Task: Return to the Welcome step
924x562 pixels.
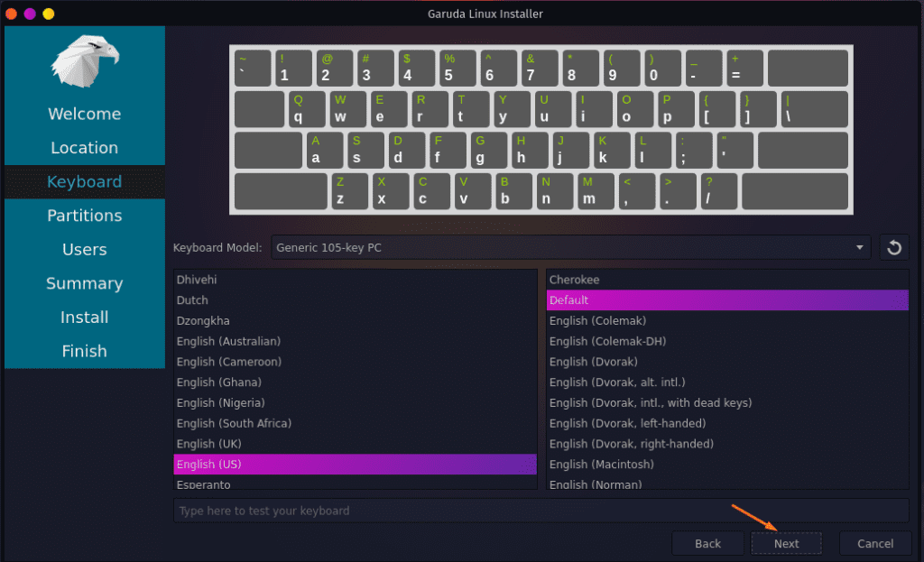Action: pos(84,114)
